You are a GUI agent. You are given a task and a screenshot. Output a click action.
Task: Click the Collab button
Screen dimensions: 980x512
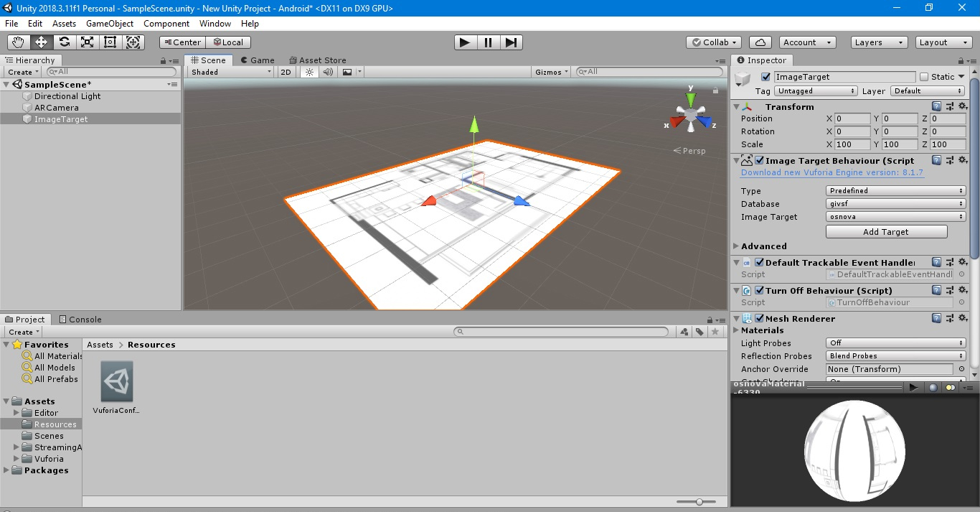click(x=713, y=42)
